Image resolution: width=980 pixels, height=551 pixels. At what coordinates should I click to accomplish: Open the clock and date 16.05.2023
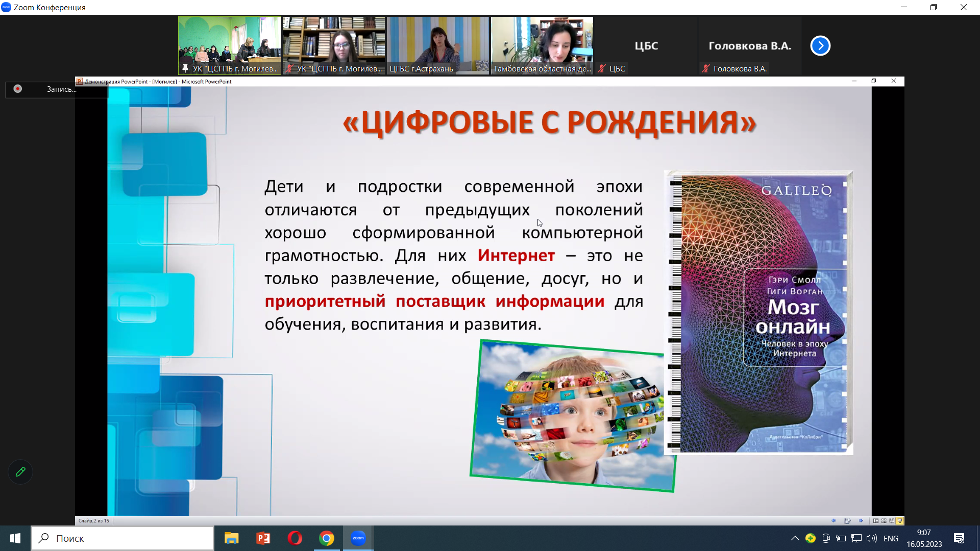point(924,538)
